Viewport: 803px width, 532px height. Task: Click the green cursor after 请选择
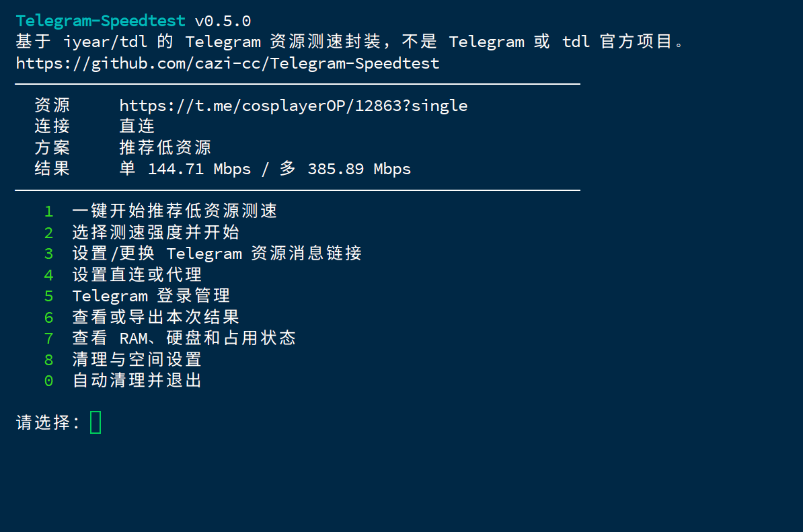click(x=95, y=422)
